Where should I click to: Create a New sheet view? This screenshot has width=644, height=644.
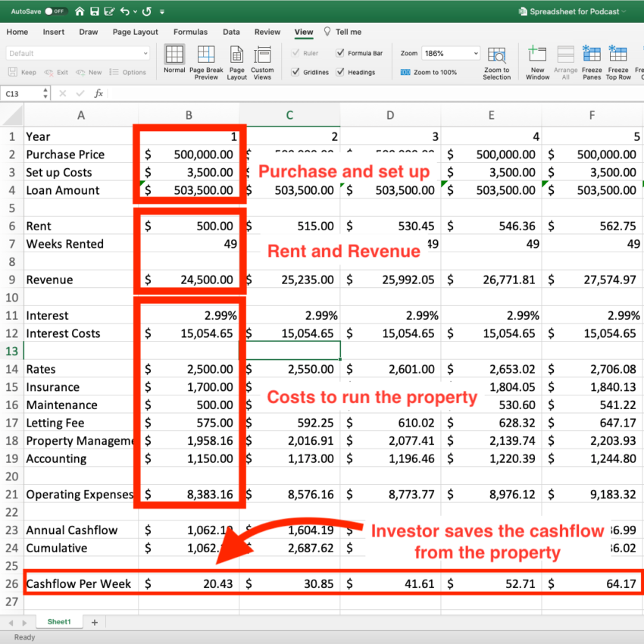(x=89, y=72)
